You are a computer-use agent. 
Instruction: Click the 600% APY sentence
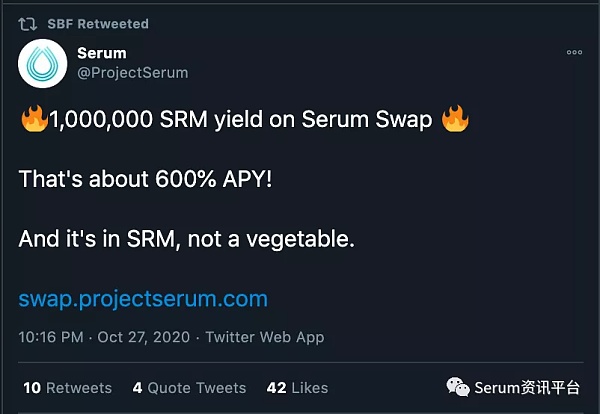pyautogui.click(x=145, y=179)
